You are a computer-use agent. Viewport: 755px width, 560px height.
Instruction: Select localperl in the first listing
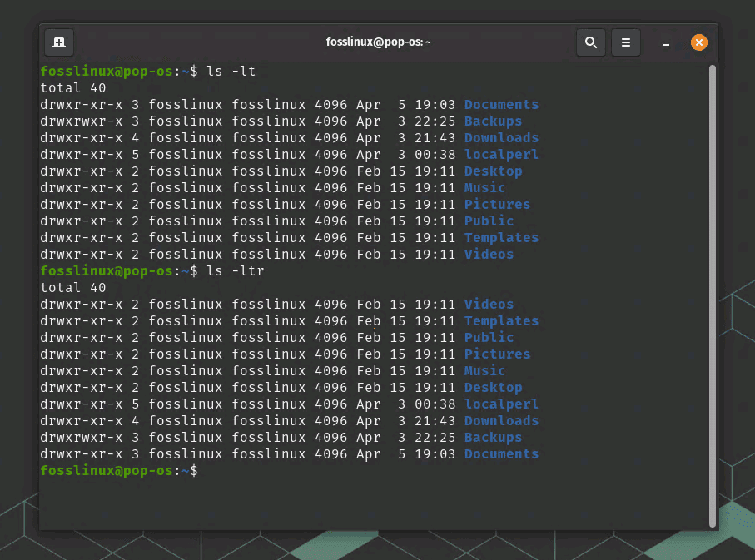click(x=501, y=155)
